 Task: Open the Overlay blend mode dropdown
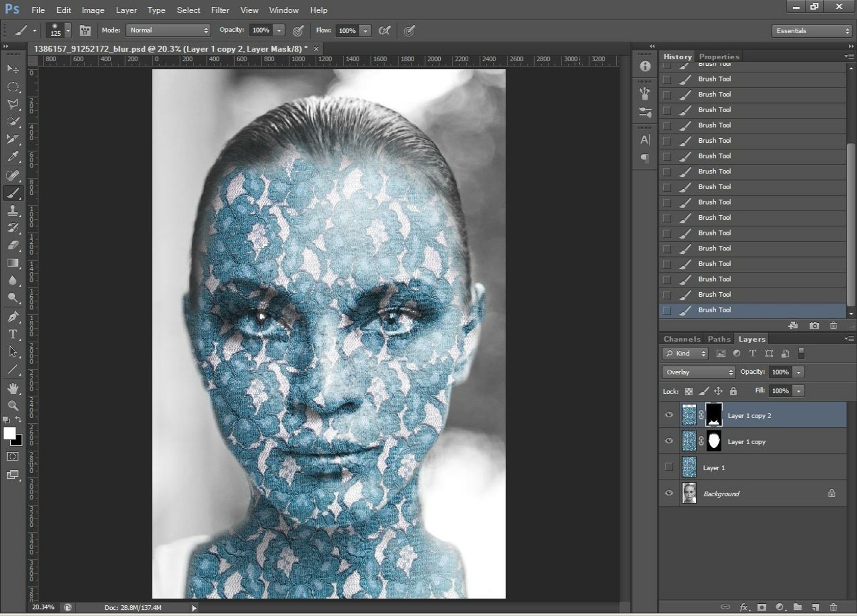tap(698, 372)
